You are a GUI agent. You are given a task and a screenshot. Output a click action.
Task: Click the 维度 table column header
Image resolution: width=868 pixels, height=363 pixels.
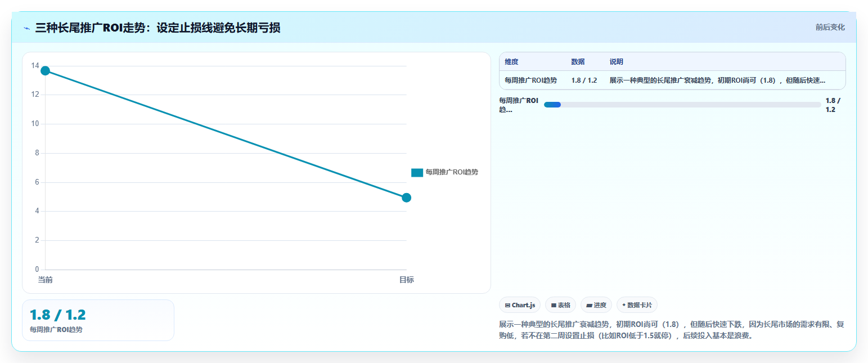[x=512, y=62]
